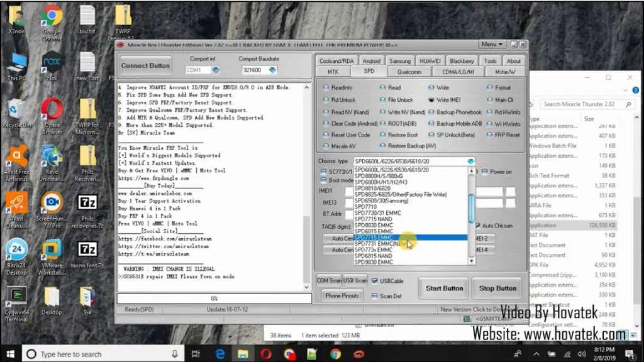
Task: Toggle the USBCable checkbox
Action: [387, 281]
